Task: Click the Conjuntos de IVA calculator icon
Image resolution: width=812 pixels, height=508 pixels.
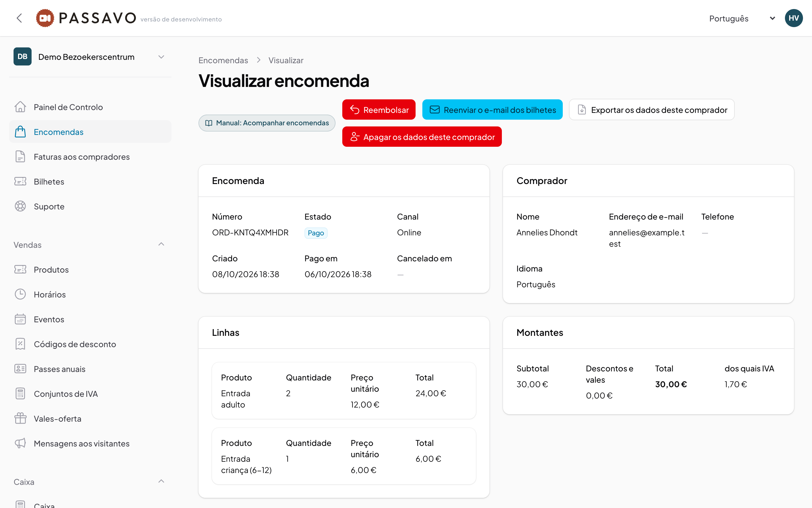Action: pyautogui.click(x=20, y=394)
